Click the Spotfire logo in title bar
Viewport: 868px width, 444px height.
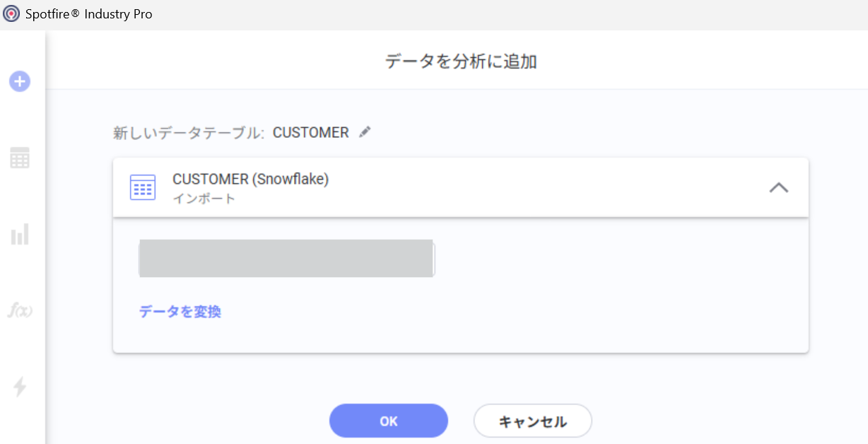11,13
